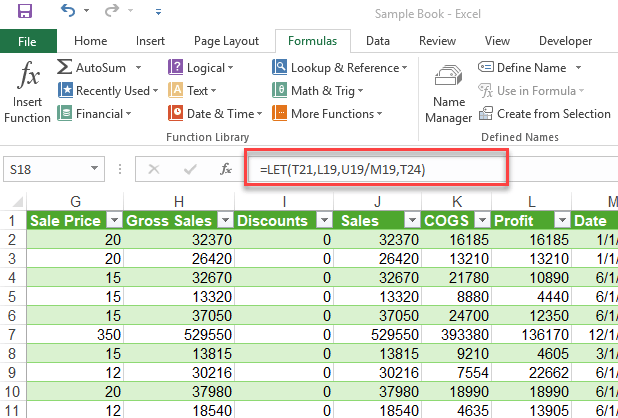The width and height of the screenshot is (618, 418).
Task: Open the Text functions library
Action: tap(196, 90)
